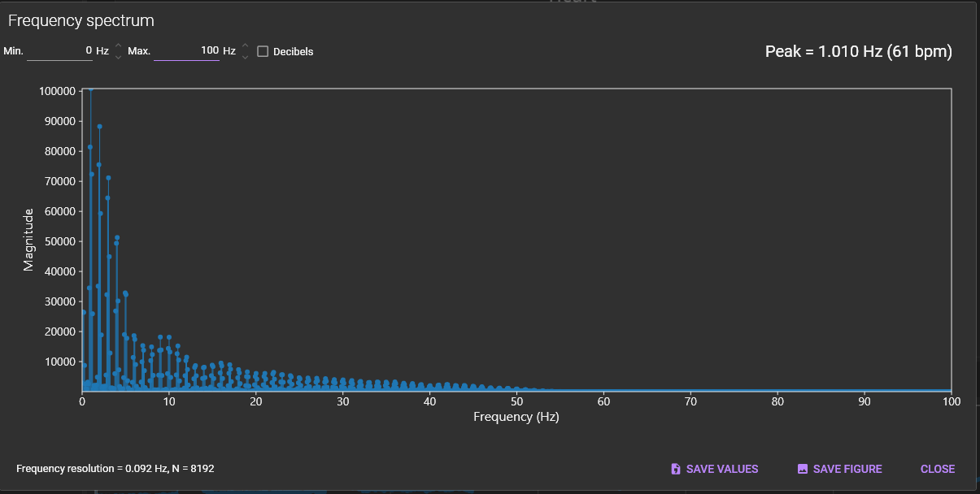Click the 50 Hz tick label on x-axis
The width and height of the screenshot is (980, 494).
[x=516, y=401]
